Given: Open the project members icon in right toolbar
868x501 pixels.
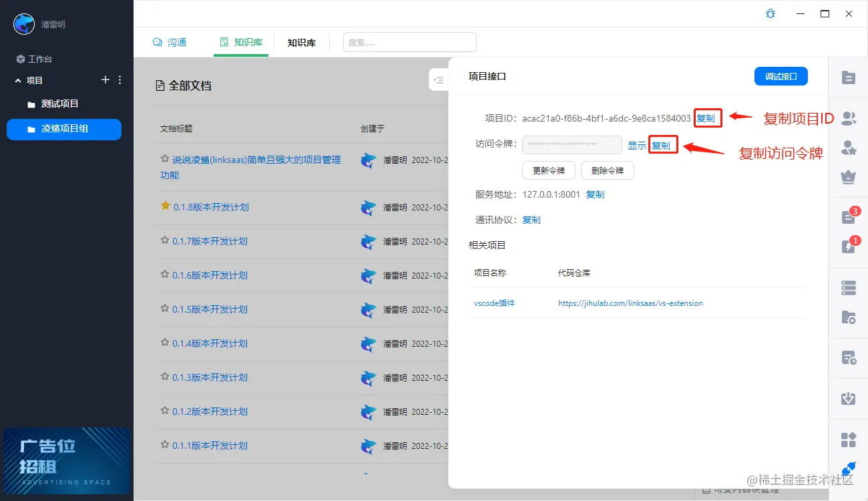Looking at the screenshot, I should 849,119.
